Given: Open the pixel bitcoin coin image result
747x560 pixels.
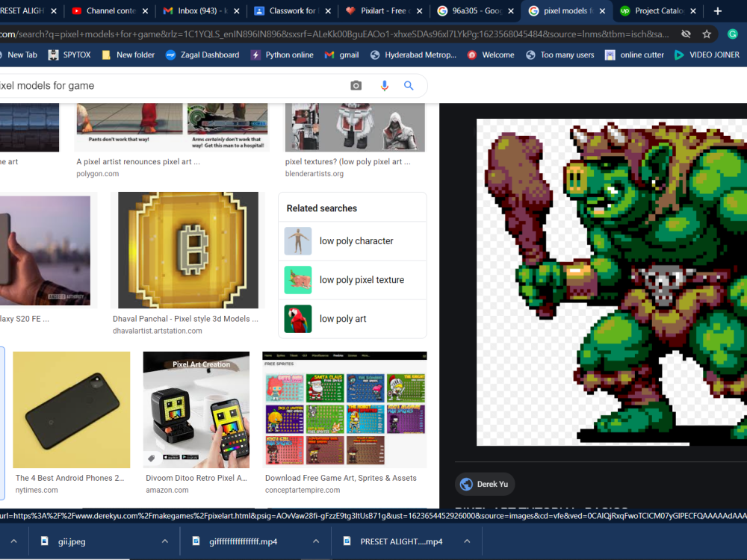Looking at the screenshot, I should click(x=188, y=250).
